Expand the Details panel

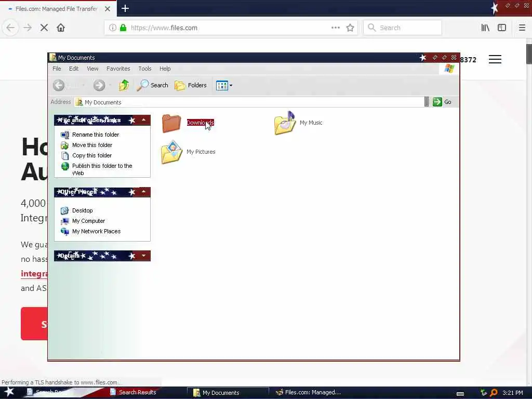tap(143, 256)
